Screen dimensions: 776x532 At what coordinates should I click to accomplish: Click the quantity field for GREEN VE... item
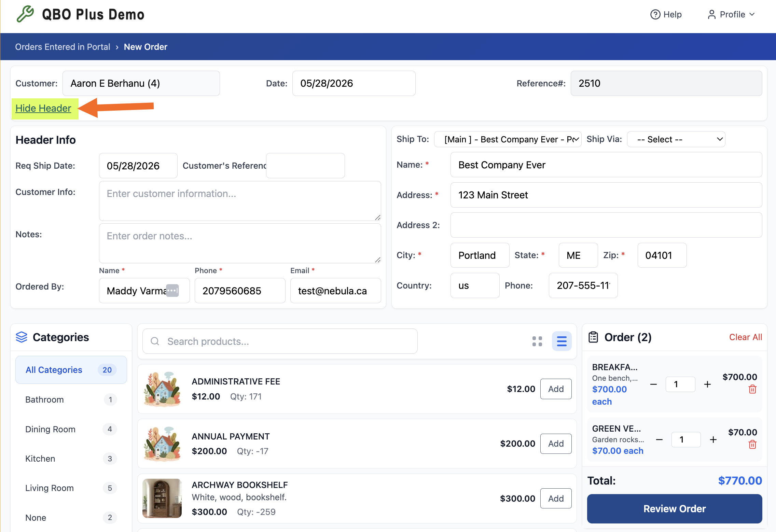coord(686,439)
